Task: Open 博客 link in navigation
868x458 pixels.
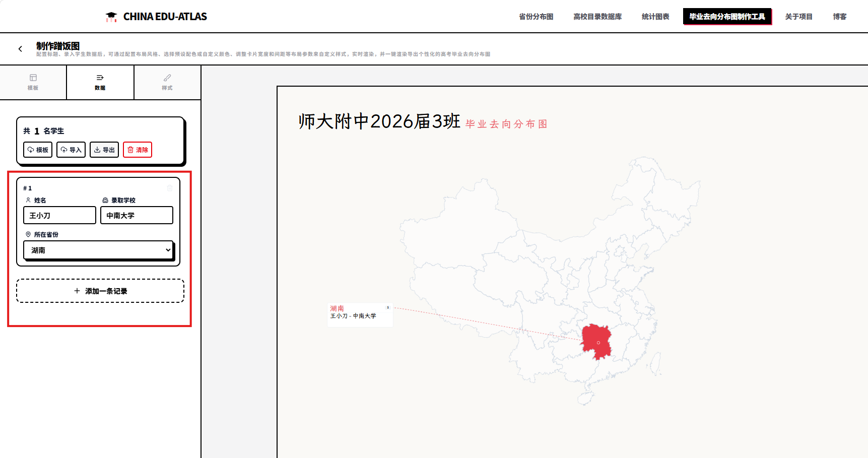Action: click(x=840, y=17)
